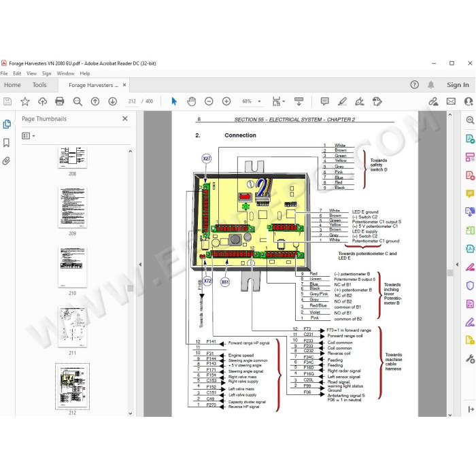Open help question mark icon
Screen dimensions: 476x476
click(414, 85)
